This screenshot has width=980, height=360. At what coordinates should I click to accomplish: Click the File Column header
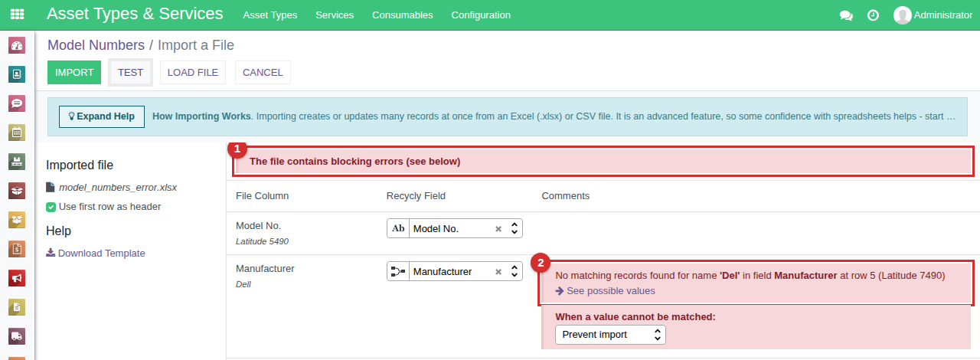pos(263,196)
